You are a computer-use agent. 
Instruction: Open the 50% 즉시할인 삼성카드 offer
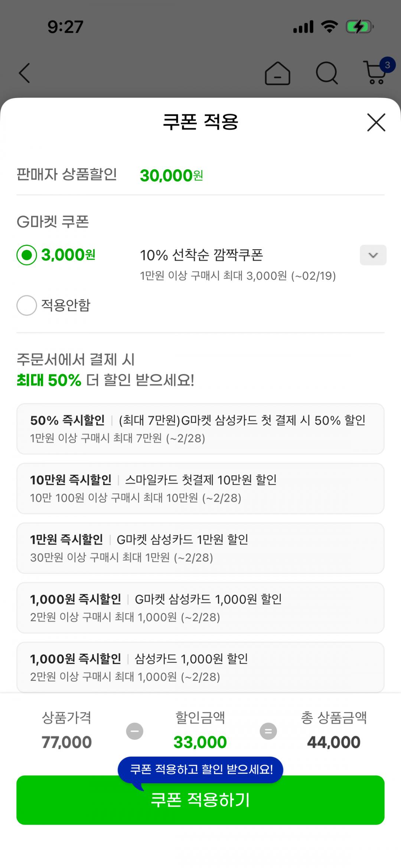click(200, 429)
